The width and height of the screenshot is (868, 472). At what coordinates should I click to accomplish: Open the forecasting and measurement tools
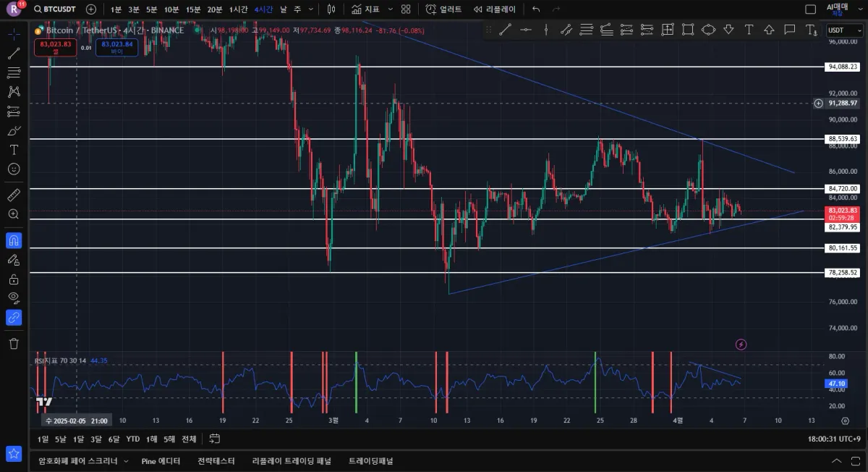[14, 111]
